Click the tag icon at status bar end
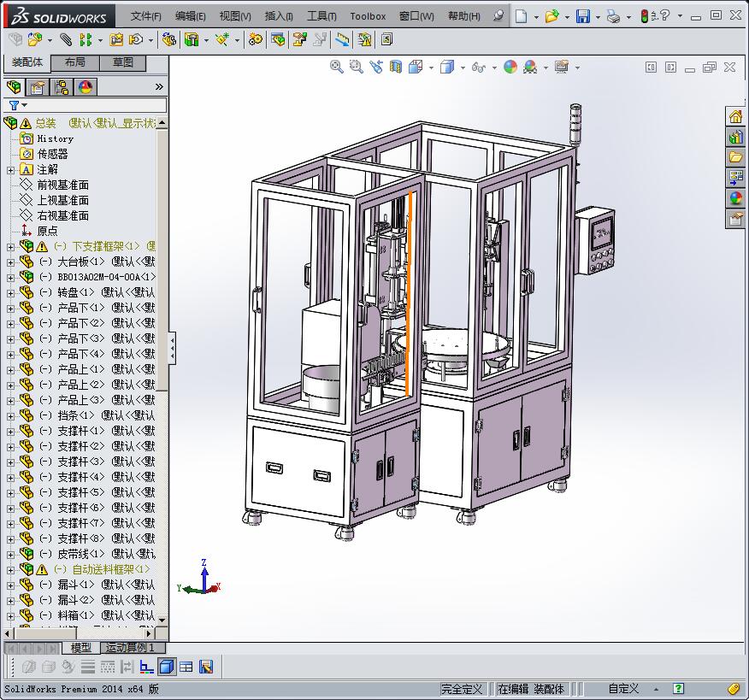The width and height of the screenshot is (749, 700). coord(734,689)
